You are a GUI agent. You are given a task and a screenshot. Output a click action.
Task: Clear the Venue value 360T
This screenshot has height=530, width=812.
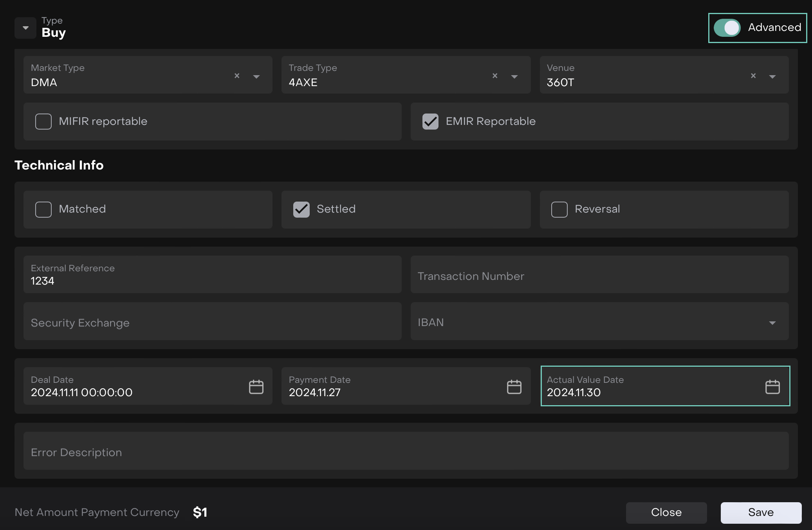[753, 76]
